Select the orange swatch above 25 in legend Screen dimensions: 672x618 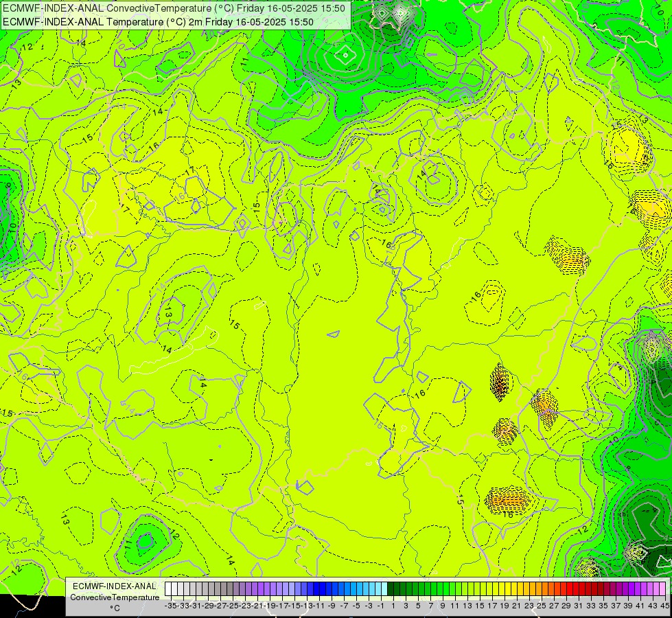point(538,588)
